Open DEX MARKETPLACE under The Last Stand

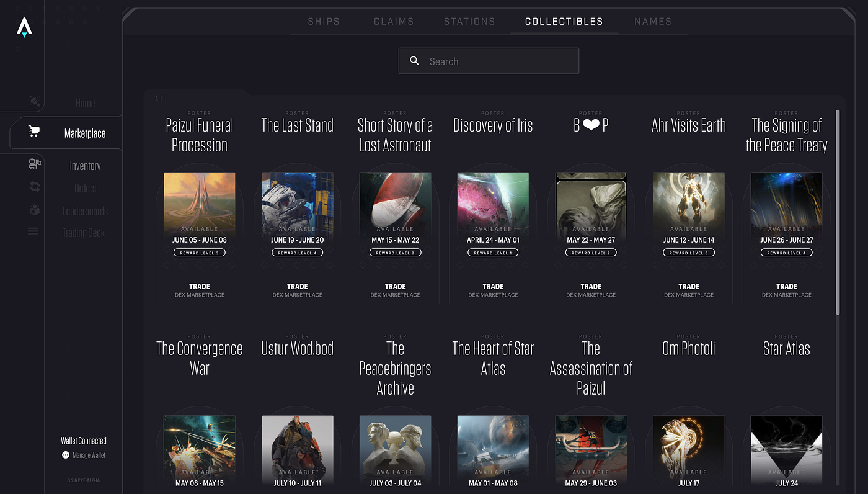click(297, 295)
